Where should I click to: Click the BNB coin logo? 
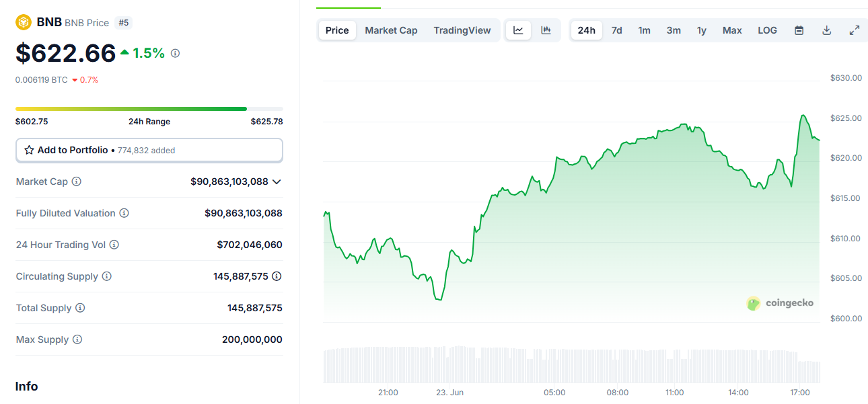24,22
